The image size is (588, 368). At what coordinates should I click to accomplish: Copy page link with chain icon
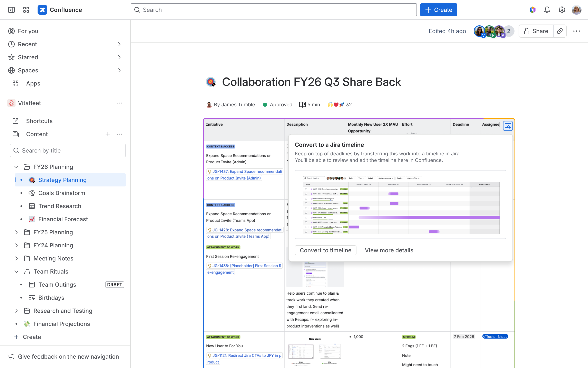point(560,31)
